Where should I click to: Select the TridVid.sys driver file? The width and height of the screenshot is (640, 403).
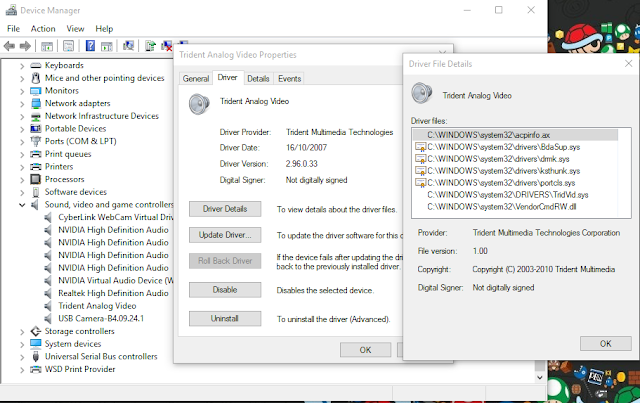coord(508,195)
